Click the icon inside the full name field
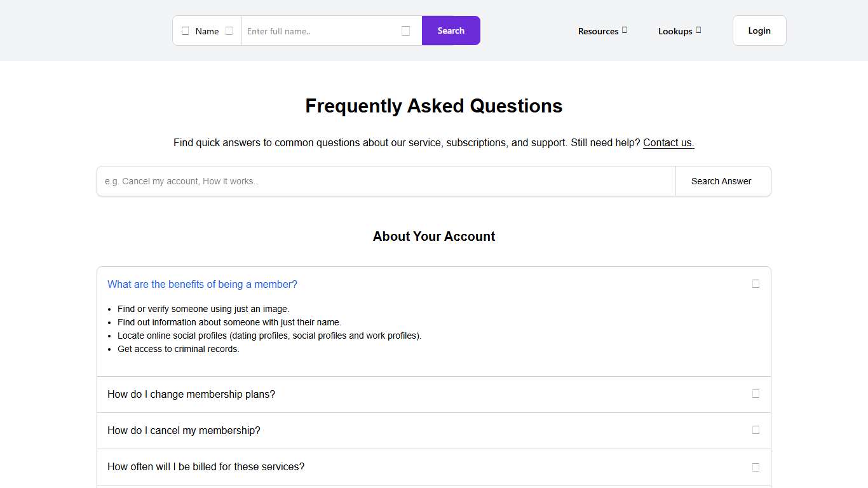 click(x=405, y=30)
